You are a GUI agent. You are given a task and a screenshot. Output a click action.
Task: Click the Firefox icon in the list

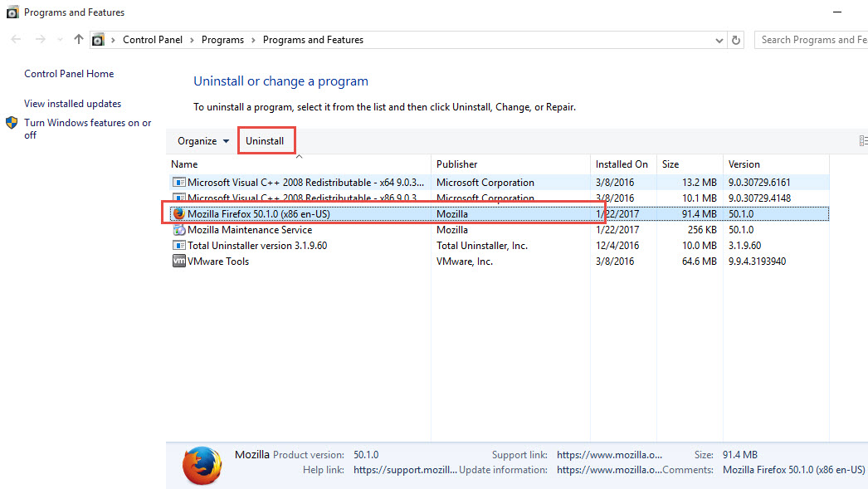178,213
